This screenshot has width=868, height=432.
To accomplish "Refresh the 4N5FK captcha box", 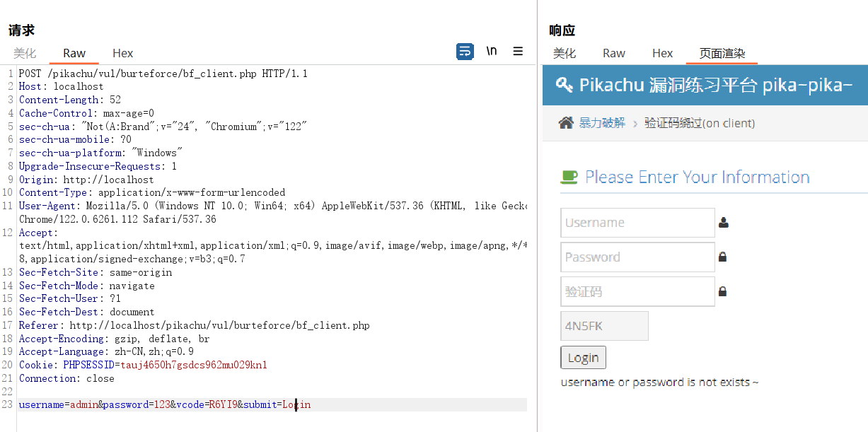I will tap(604, 326).
